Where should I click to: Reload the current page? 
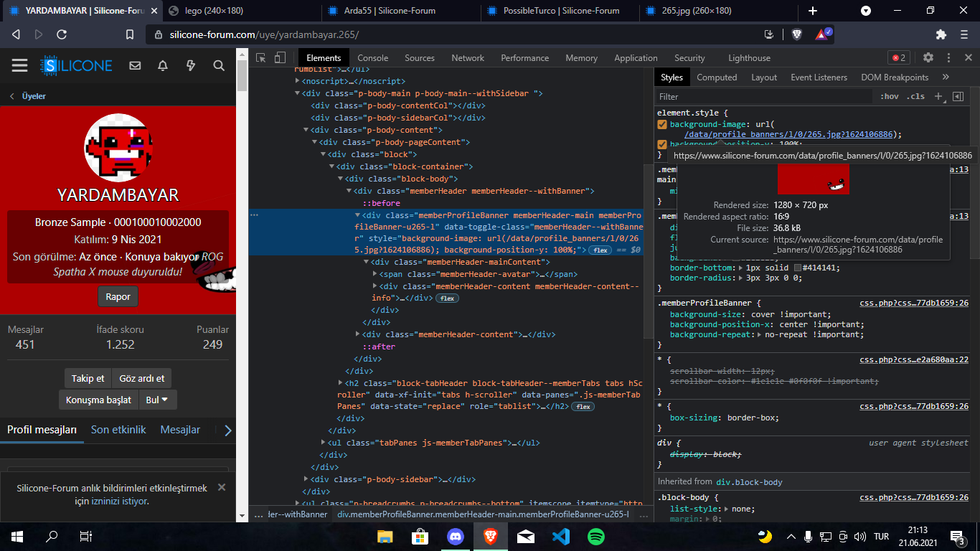(x=62, y=34)
